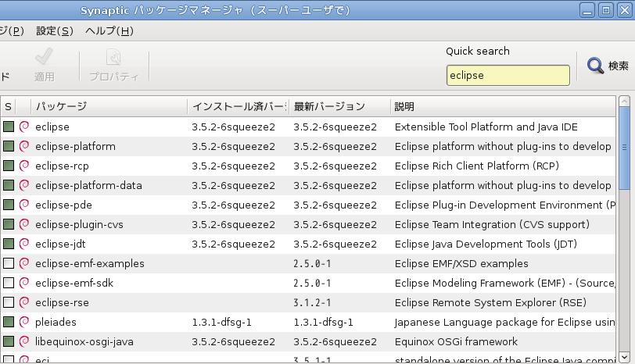The width and height of the screenshot is (635, 364).
Task: Toggle status checkbox for eclipse-rcp
Action: click(9, 166)
